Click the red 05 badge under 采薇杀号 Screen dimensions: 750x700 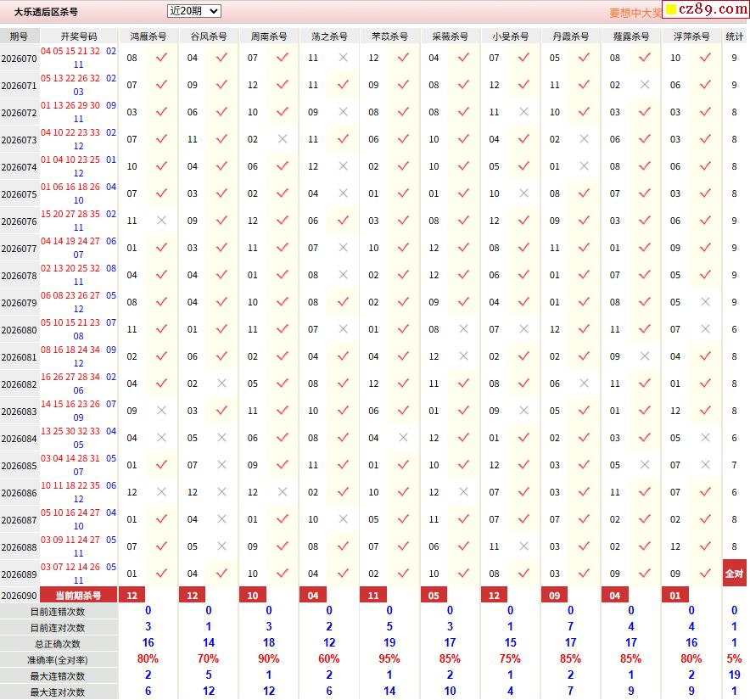pyautogui.click(x=434, y=596)
